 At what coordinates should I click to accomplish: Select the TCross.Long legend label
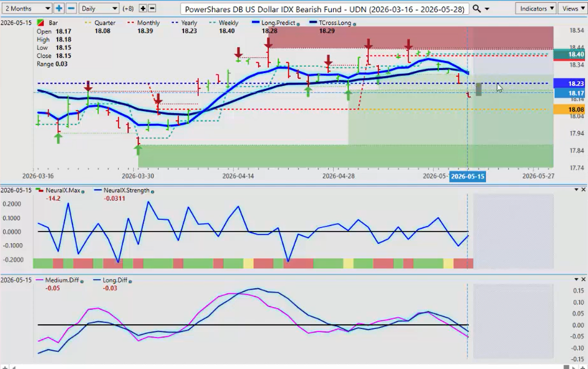[x=335, y=23]
